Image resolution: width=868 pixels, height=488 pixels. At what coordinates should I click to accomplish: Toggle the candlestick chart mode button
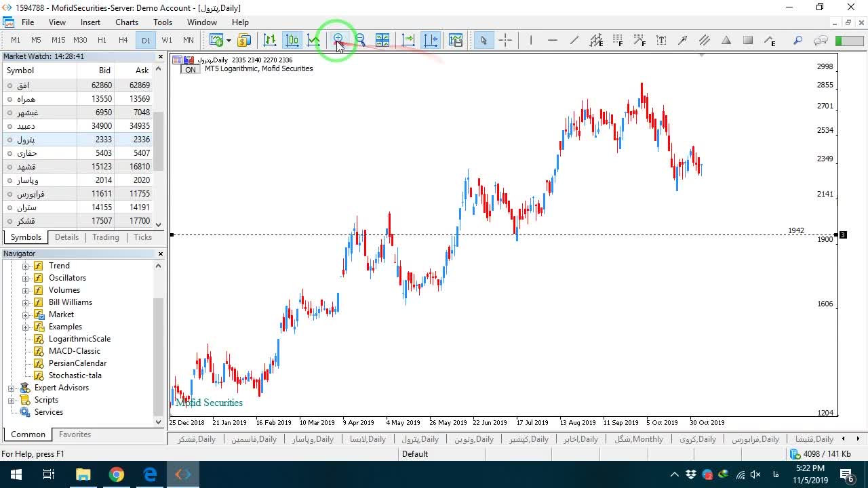(x=292, y=40)
